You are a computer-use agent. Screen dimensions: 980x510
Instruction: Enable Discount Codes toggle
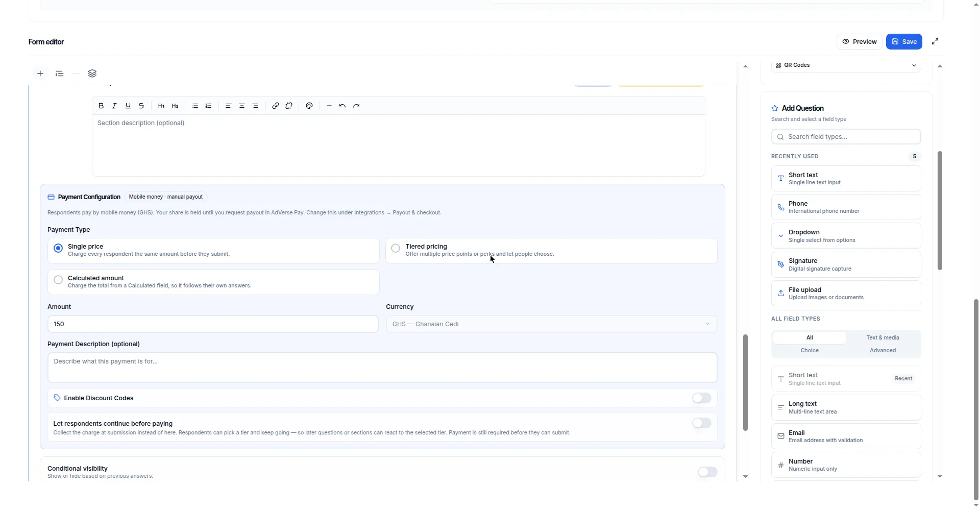click(x=702, y=398)
